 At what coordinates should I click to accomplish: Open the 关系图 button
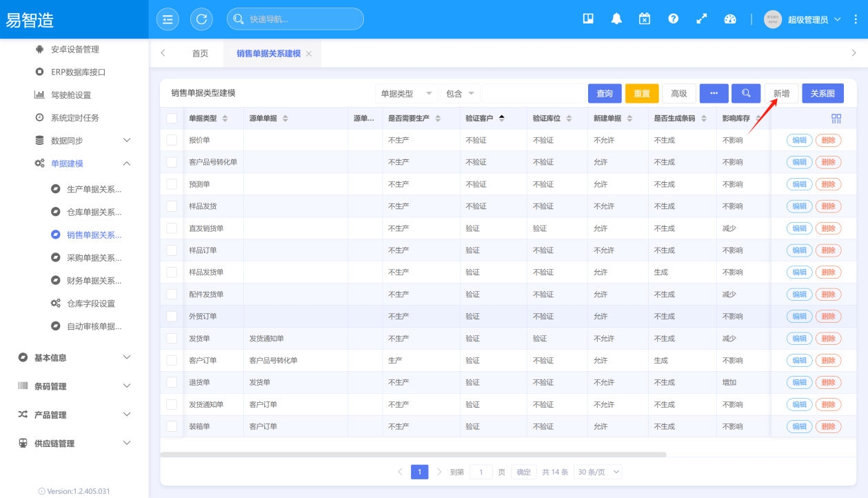click(x=822, y=94)
